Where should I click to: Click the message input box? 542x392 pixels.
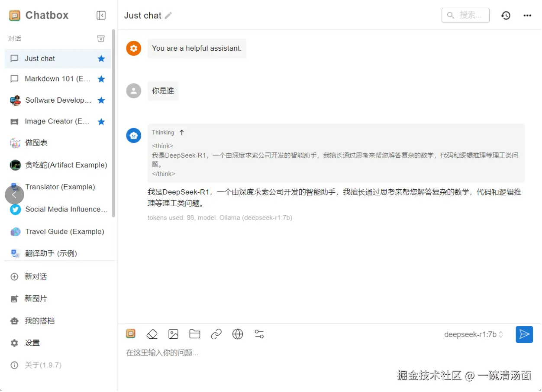pos(329,353)
